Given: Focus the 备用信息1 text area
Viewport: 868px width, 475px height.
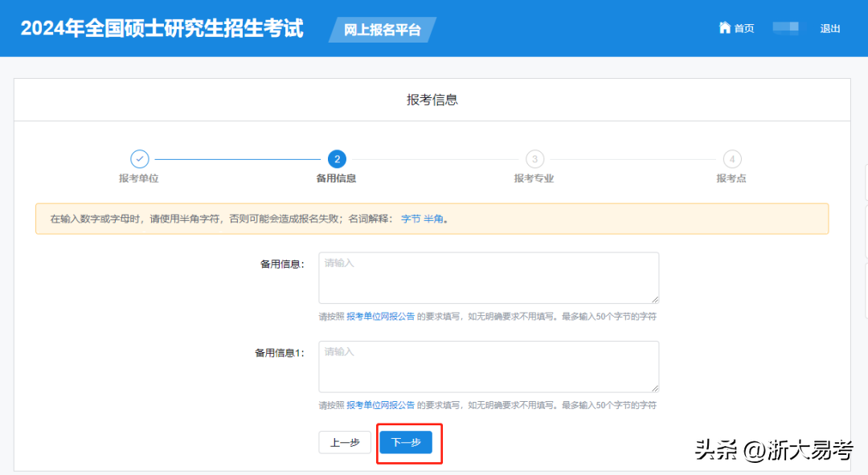Looking at the screenshot, I should (489, 366).
